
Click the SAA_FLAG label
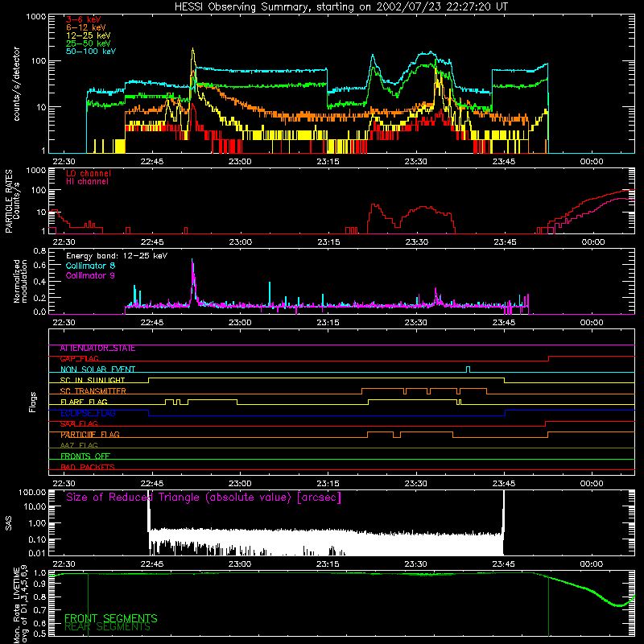click(79, 424)
